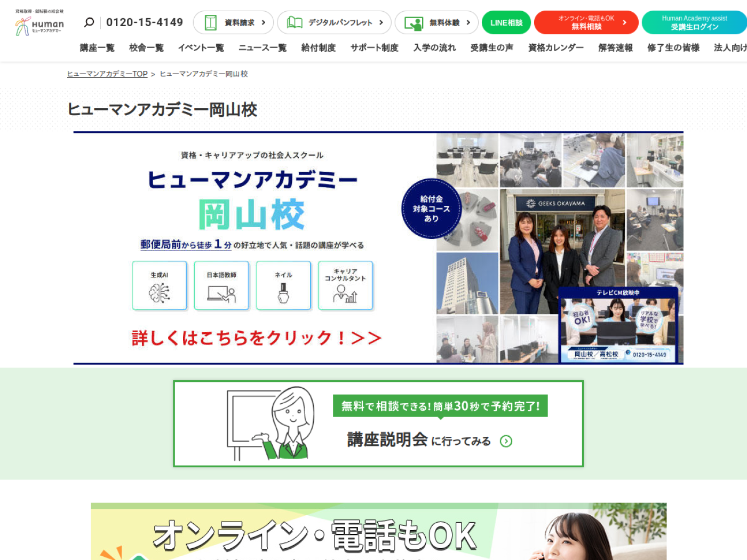Click the arrow on 無料相談 red button

coord(624,22)
